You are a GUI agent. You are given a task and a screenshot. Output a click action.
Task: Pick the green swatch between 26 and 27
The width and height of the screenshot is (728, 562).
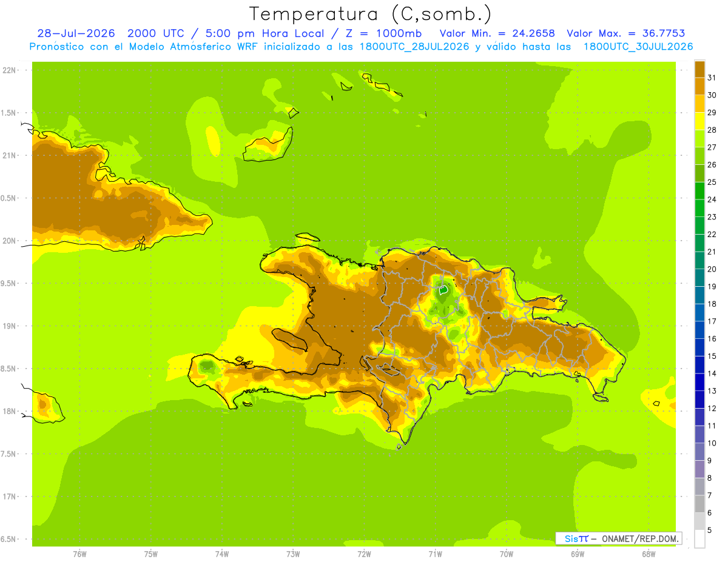(699, 156)
